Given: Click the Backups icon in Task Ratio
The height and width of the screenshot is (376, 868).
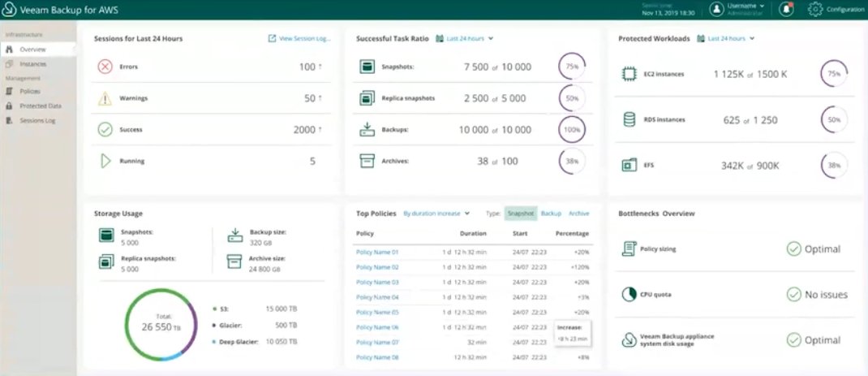Looking at the screenshot, I should point(367,130).
